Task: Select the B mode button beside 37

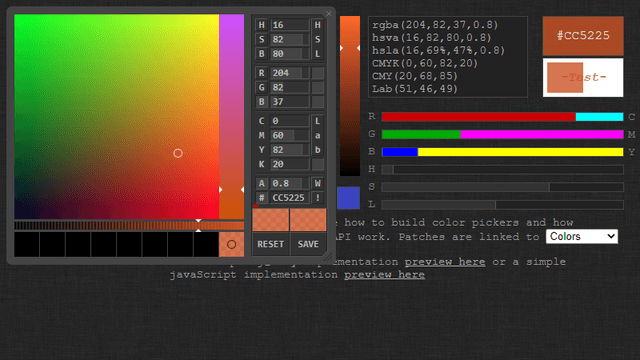Action: tap(262, 102)
